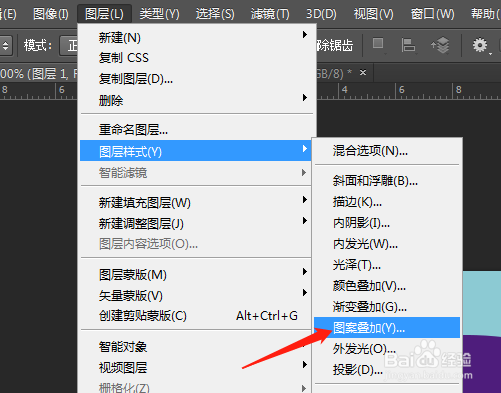501x393 pixels.
Task: Expand the 删除 submenu
Action: click(197, 100)
